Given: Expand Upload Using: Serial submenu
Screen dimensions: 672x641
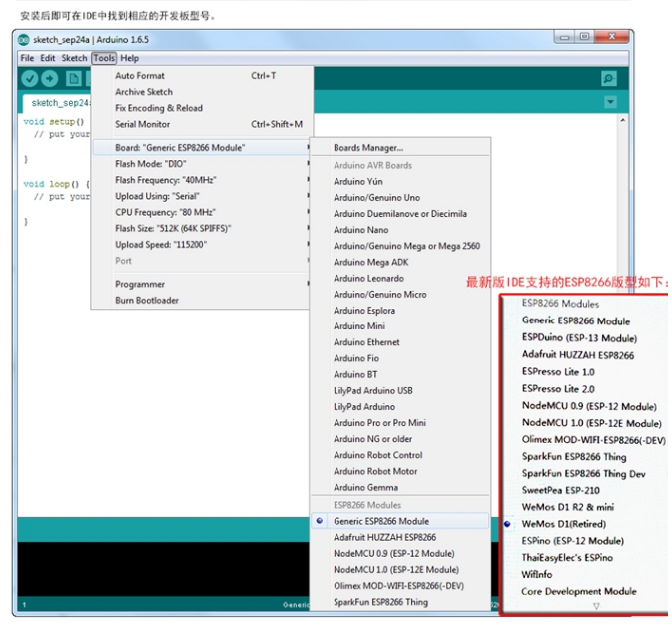Looking at the screenshot, I should pyautogui.click(x=202, y=196).
